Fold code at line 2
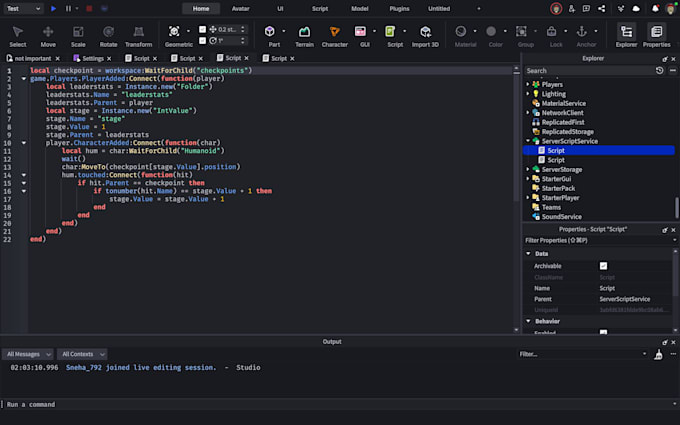This screenshot has height=425, width=680. point(24,78)
